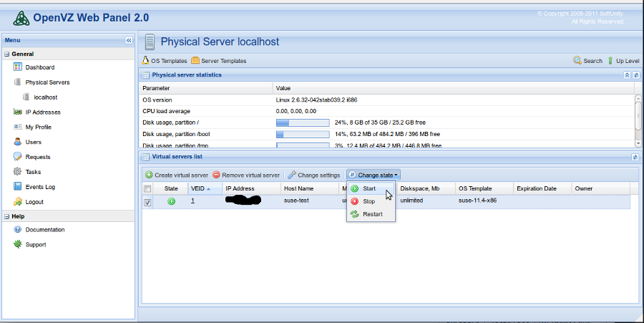
Task: Open the localhost server entry
Action: pyautogui.click(x=46, y=97)
